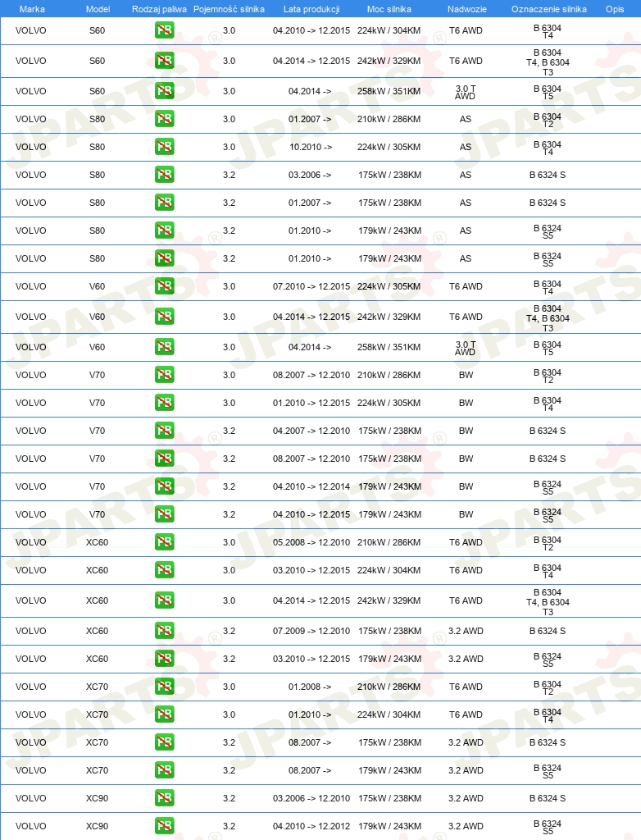
Task: Select the production date '04.2010 -> 12.2012'
Action: 311,826
